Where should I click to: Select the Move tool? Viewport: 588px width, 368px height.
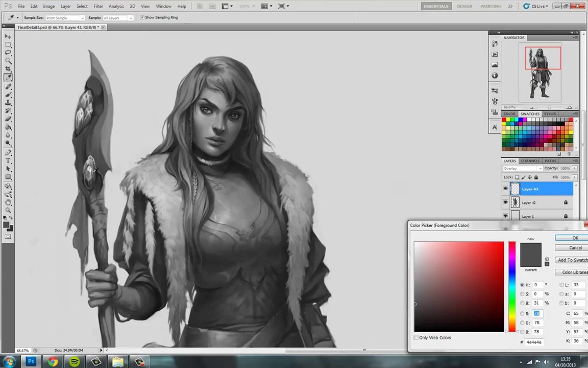[x=8, y=36]
